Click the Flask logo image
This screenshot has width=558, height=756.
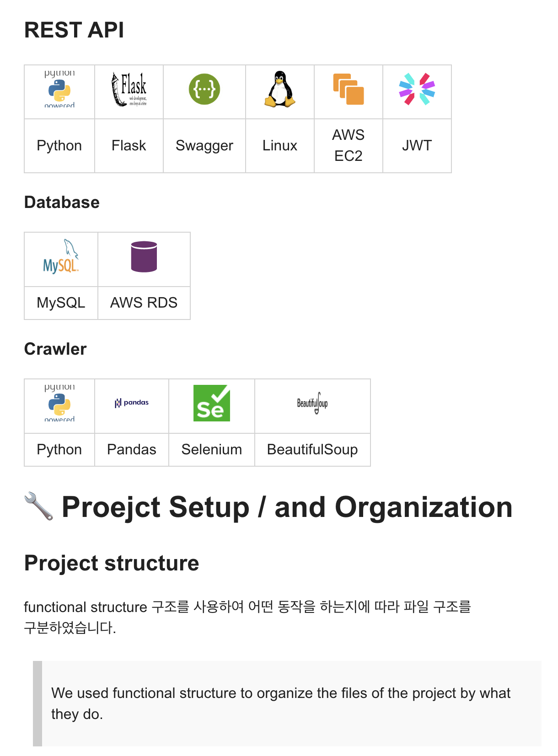click(x=129, y=89)
